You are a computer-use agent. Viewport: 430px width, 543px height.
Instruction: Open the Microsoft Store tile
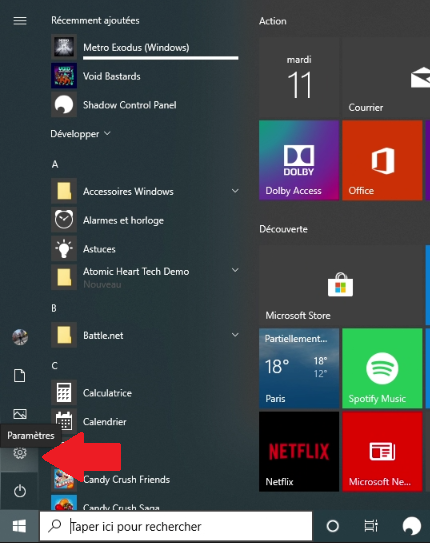click(342, 285)
